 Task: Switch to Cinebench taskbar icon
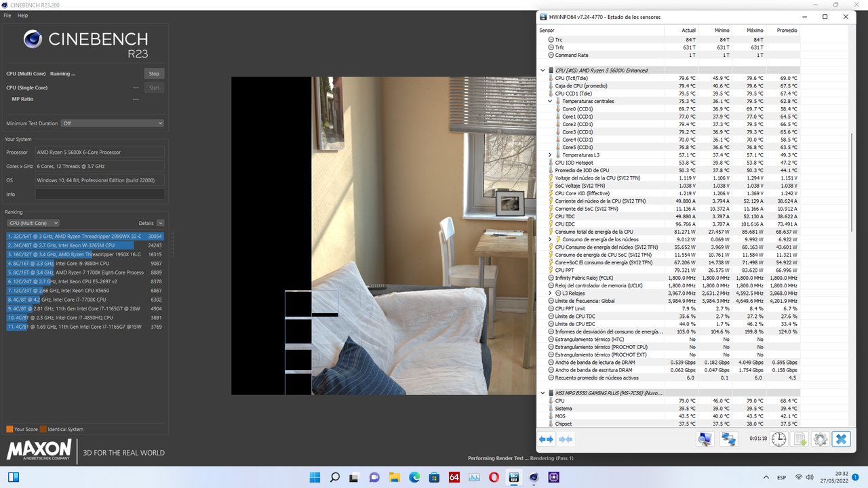click(534, 477)
